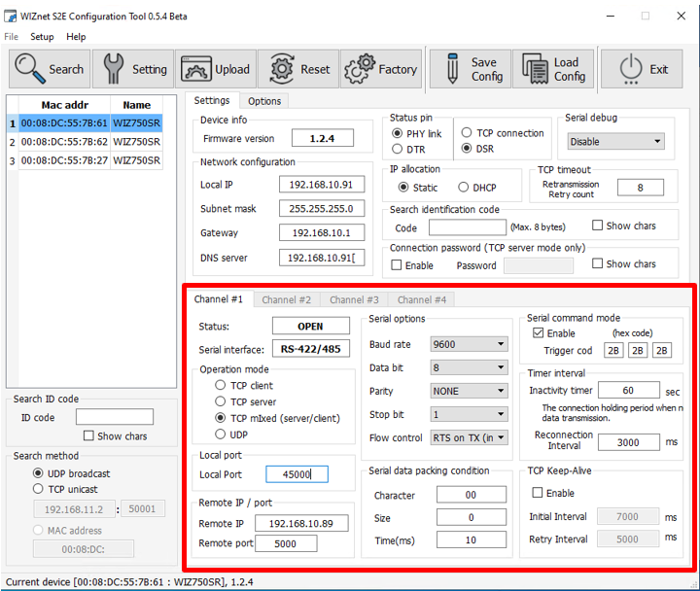Enable TCP Keep-Alive checkbox

[x=538, y=493]
